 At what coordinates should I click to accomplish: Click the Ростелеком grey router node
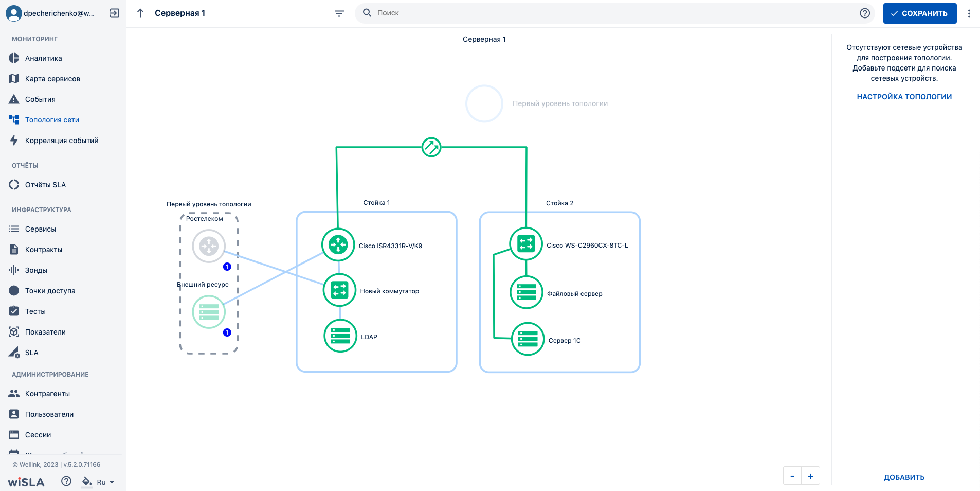[209, 246]
